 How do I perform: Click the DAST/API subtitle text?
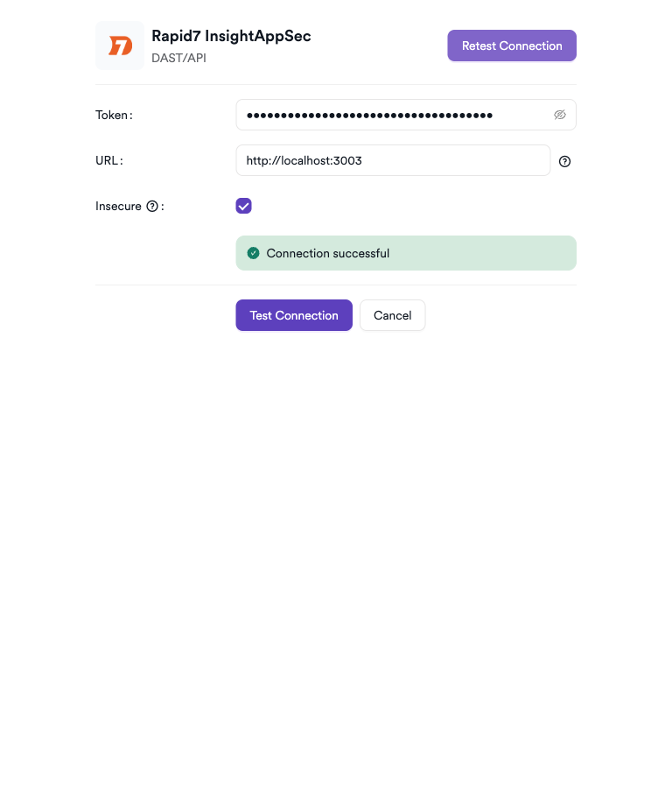click(178, 59)
